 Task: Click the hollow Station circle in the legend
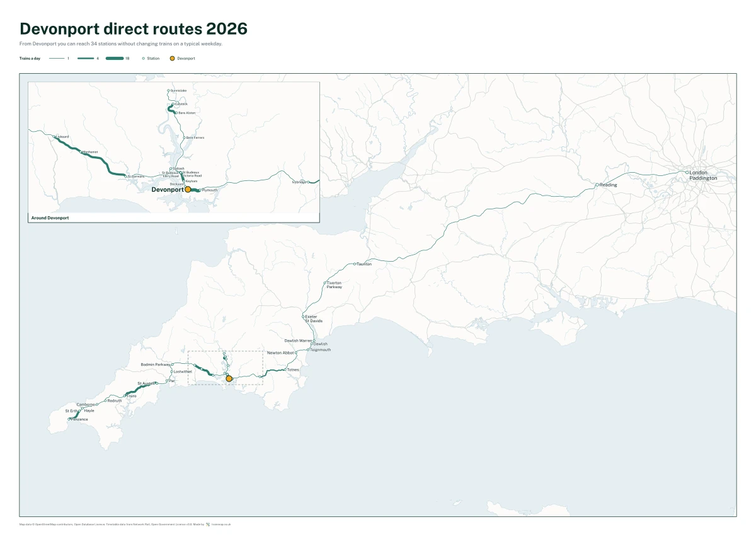coord(144,58)
